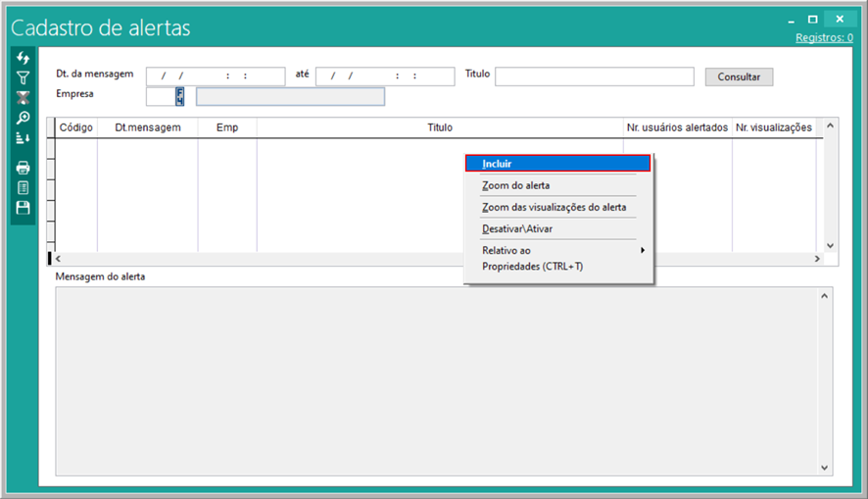Open the filter funnel tool
The image size is (868, 499).
pyautogui.click(x=24, y=77)
